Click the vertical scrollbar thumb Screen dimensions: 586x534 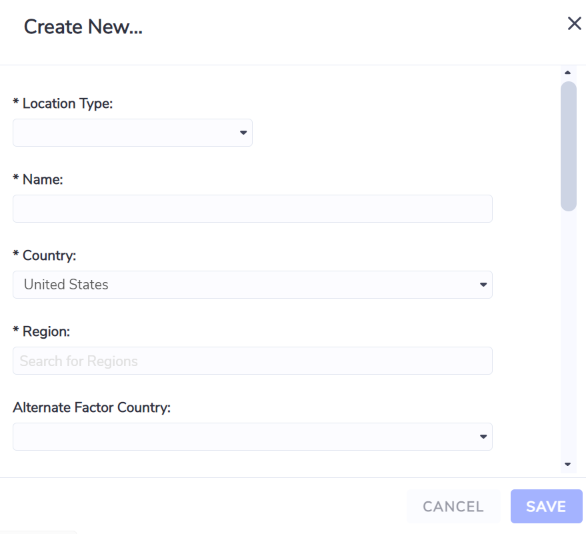click(568, 146)
